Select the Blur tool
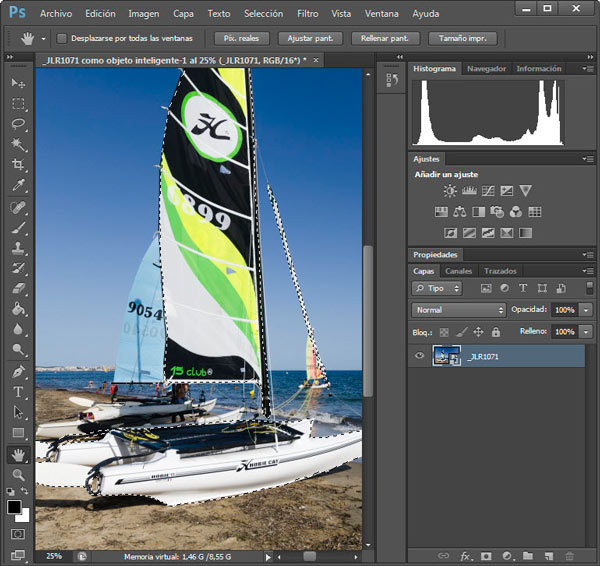 [x=18, y=329]
